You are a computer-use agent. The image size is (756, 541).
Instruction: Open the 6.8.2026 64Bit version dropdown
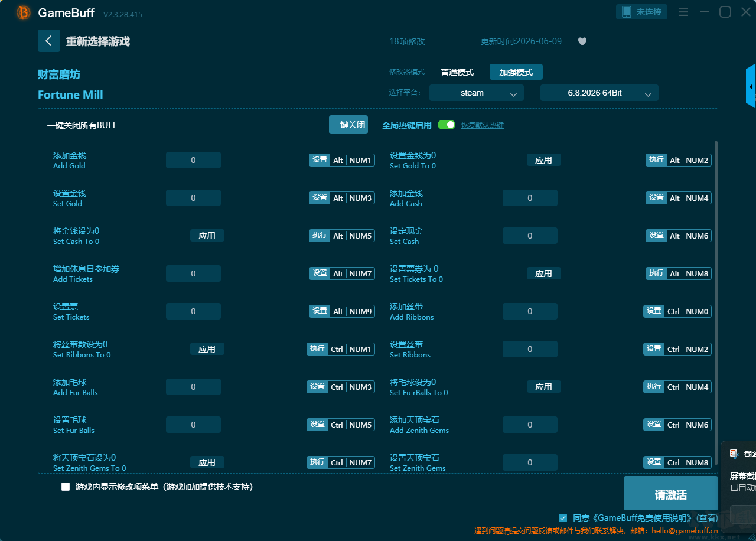(x=599, y=93)
